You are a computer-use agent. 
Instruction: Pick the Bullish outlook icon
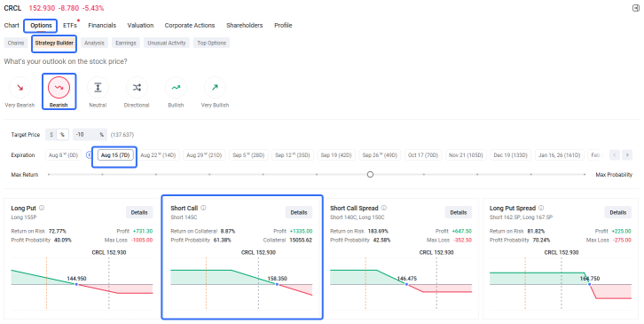coord(176,88)
